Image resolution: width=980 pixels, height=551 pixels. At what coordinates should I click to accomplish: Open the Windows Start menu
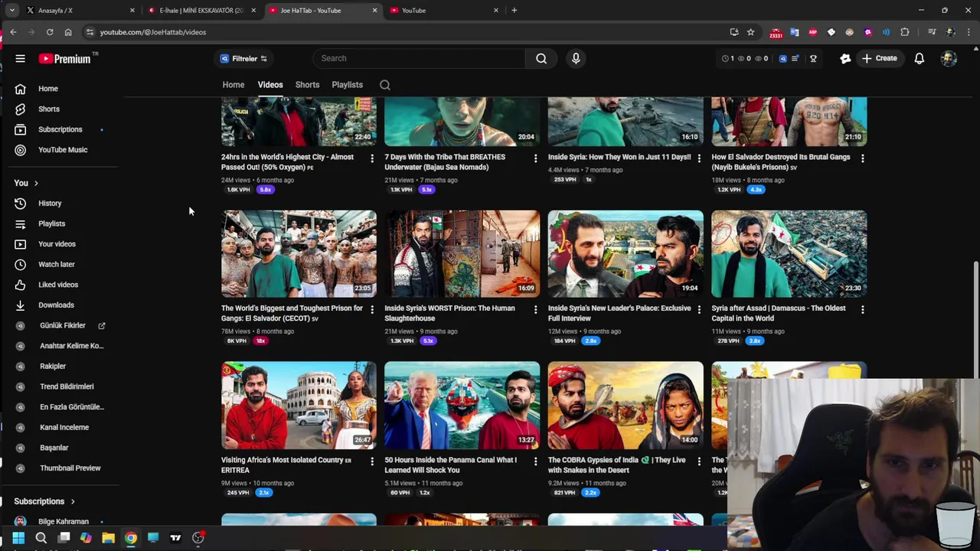(18, 538)
